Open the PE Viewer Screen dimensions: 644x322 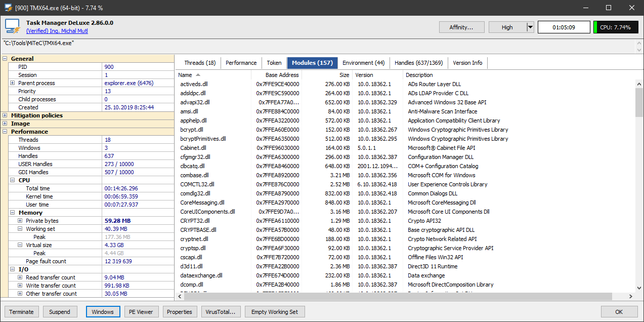[142, 312]
